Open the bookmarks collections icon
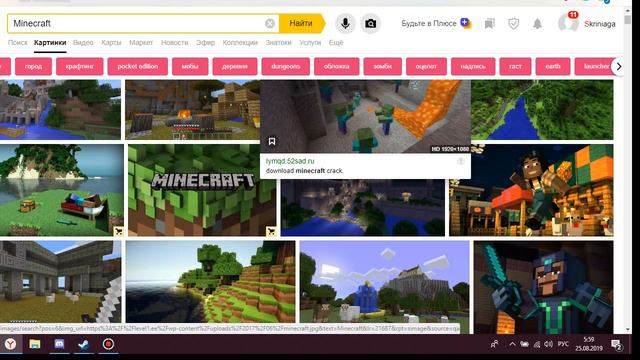Viewport: 640px width, 360px height. coord(489,24)
